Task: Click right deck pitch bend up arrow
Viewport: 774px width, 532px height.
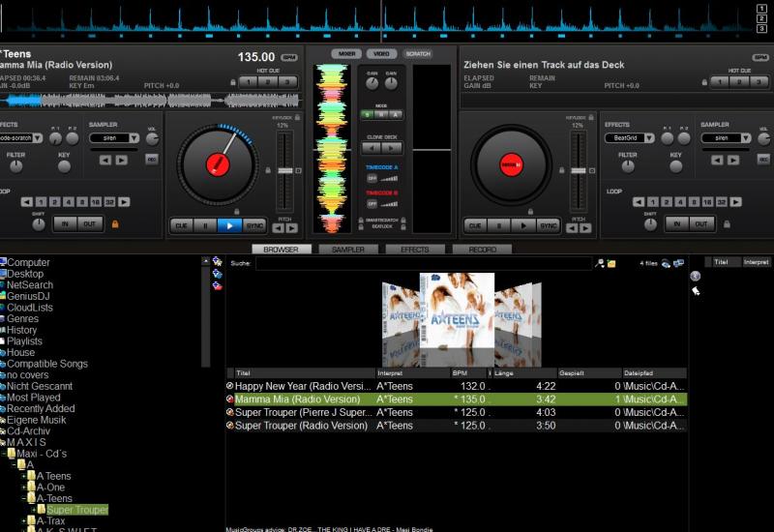Action: click(x=585, y=228)
